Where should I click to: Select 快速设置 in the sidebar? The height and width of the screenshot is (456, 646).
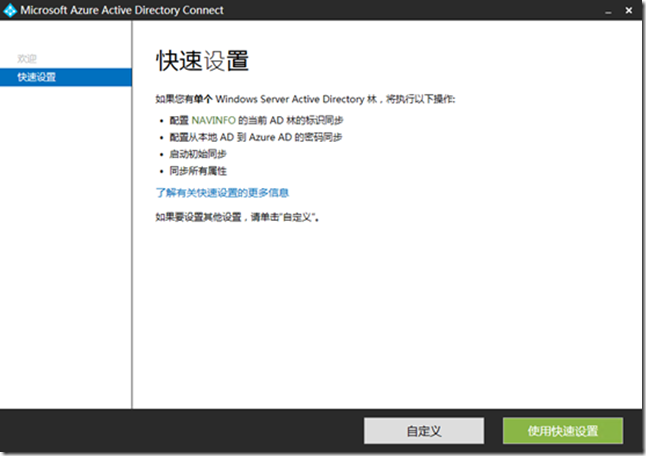tap(66, 77)
